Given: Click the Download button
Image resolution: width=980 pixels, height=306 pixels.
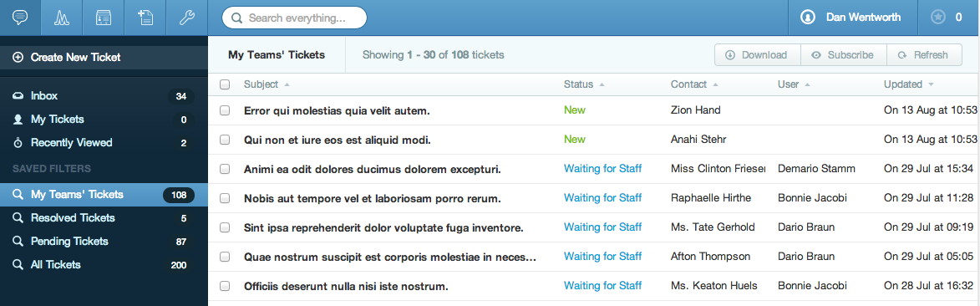Looking at the screenshot, I should point(758,55).
